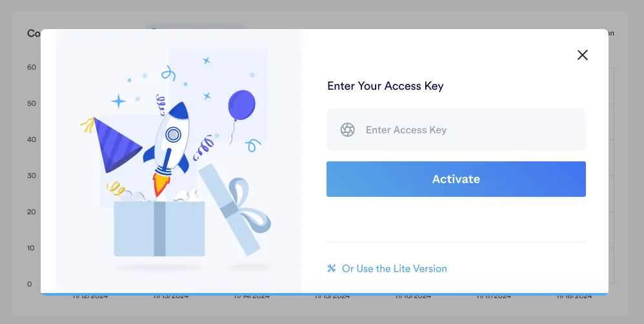
Task: Click the aperture icon in the key field
Action: click(347, 130)
